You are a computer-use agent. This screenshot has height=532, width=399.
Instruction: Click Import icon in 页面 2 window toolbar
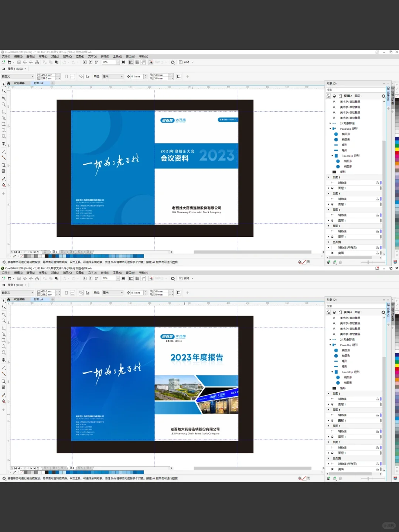[x=85, y=62]
